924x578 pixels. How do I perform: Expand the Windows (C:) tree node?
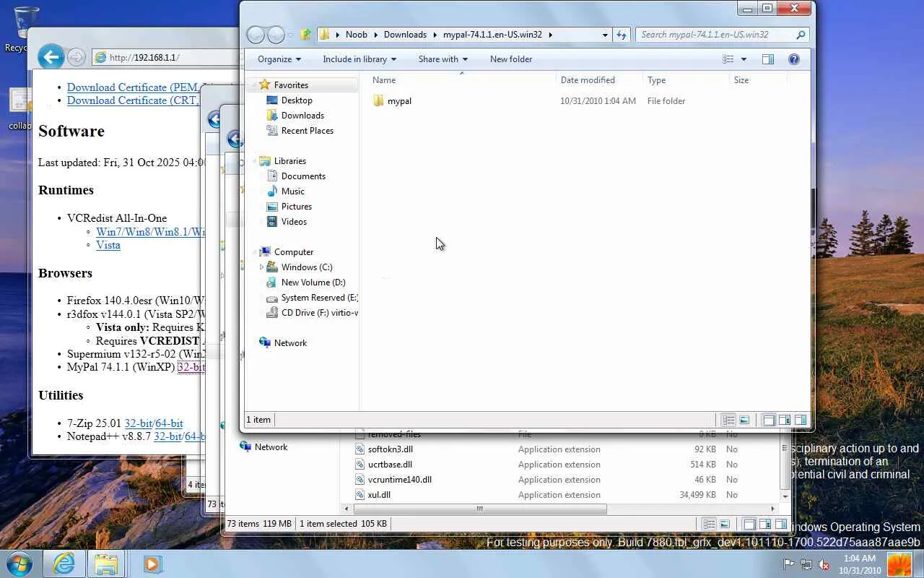pyautogui.click(x=261, y=267)
